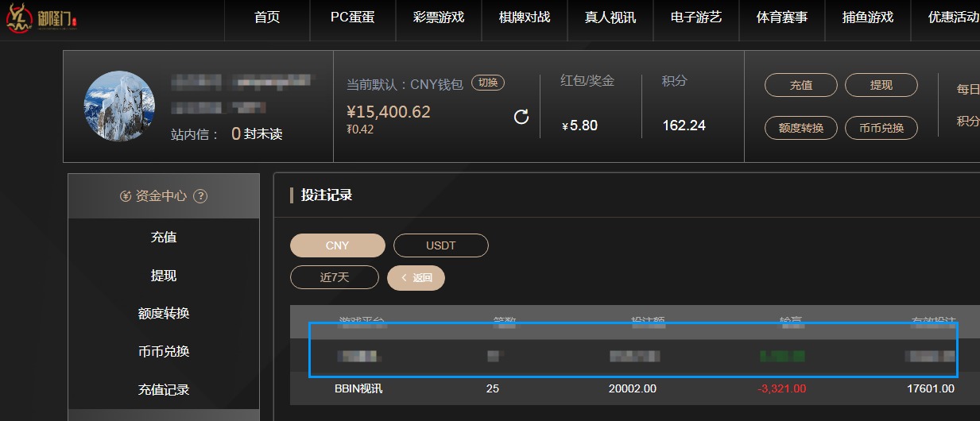Click the refresh balance icon
The width and height of the screenshot is (980, 421).
[521, 118]
